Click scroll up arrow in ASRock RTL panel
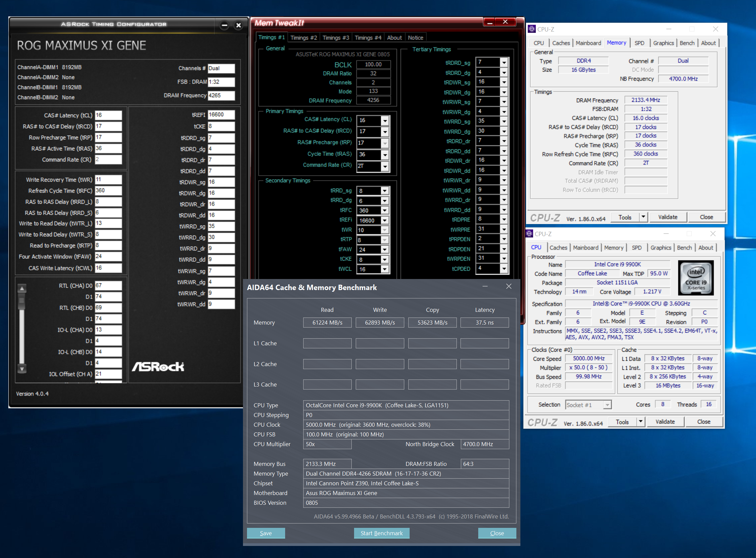The width and height of the screenshot is (756, 558). [x=22, y=288]
